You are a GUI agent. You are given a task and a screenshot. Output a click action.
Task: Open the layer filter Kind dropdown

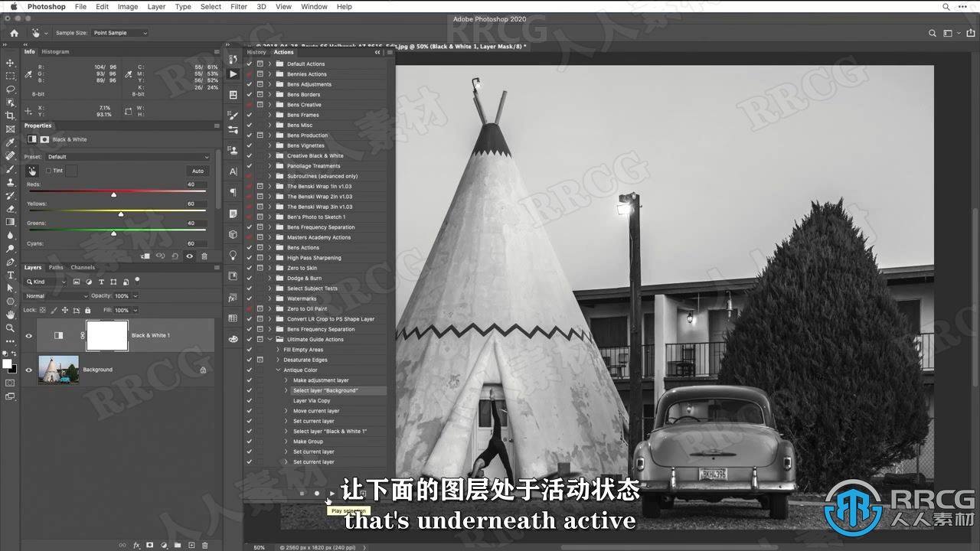tap(47, 282)
